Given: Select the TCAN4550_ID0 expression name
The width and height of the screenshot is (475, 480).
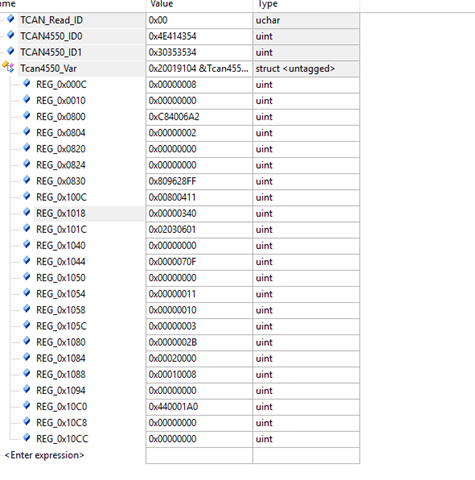Looking at the screenshot, I should click(x=51, y=36).
